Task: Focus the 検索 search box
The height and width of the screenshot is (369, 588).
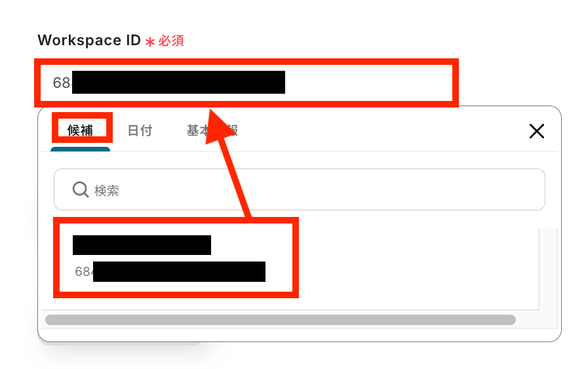Action: click(x=300, y=189)
